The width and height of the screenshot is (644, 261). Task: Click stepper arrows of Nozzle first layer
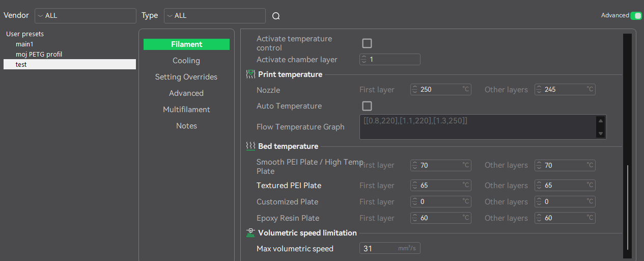coord(415,90)
